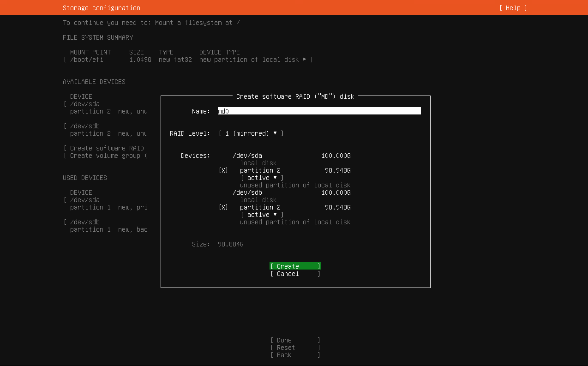The height and width of the screenshot is (366, 588).
Task: Expand the /boot/efi mount point arrow
Action: point(305,60)
